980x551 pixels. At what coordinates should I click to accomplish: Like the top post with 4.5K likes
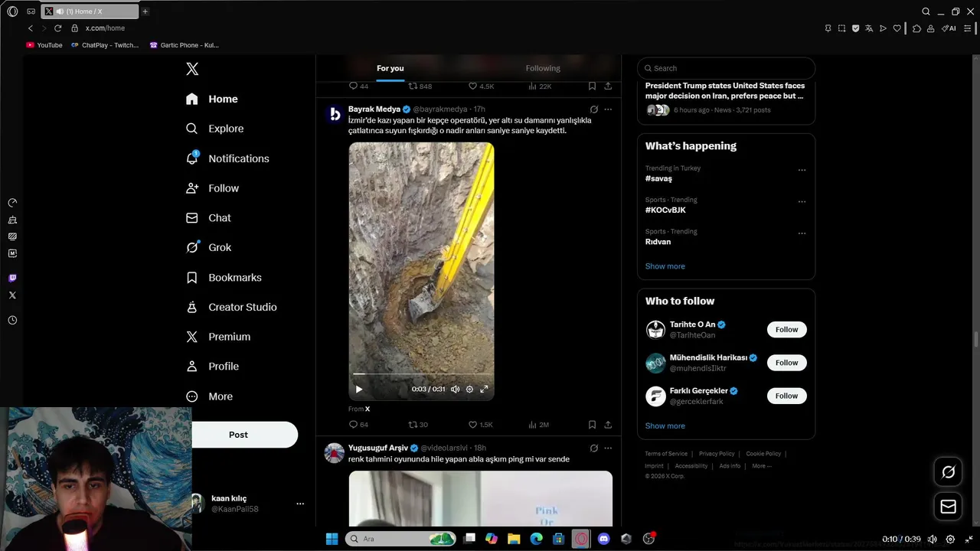(481, 86)
